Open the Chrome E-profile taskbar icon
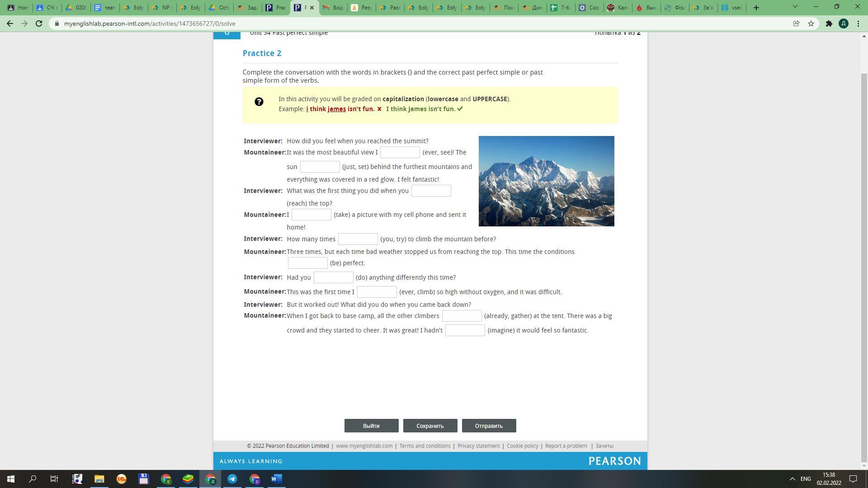 (166, 479)
